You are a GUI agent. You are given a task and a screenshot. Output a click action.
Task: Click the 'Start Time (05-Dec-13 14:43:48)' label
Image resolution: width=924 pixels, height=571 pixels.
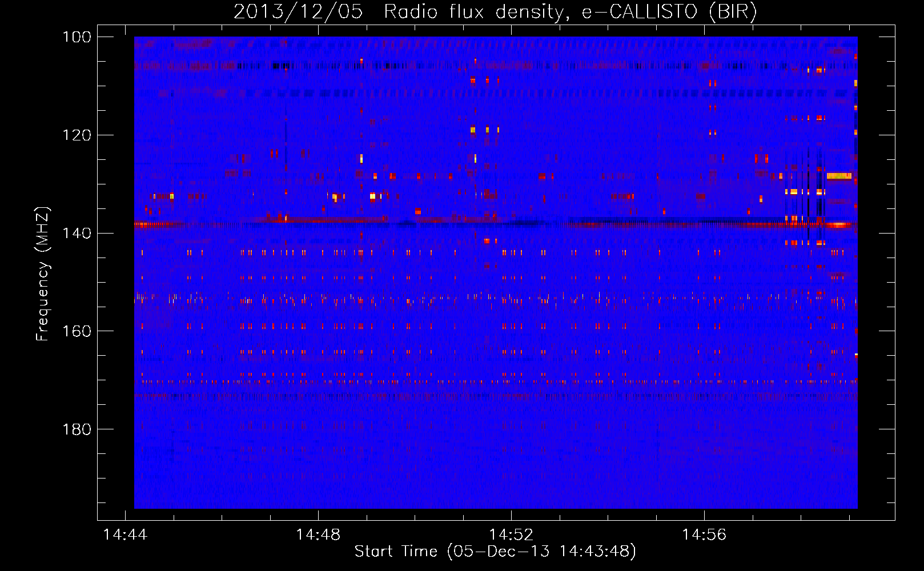point(495,552)
